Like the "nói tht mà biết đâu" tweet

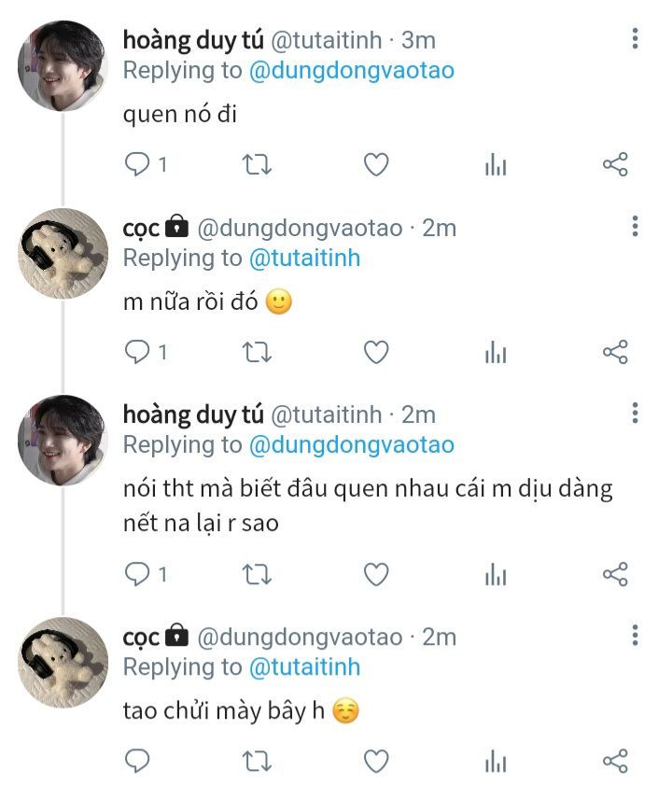375,574
